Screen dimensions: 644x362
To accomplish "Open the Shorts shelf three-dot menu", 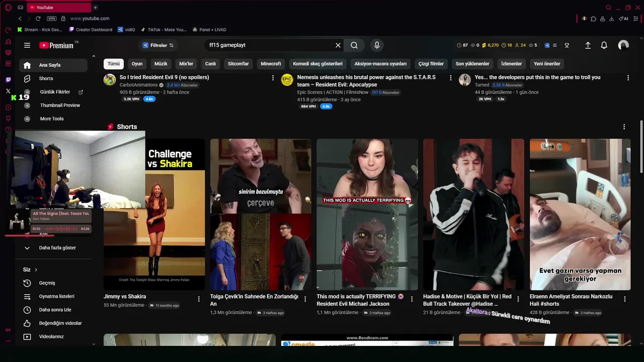I will [624, 127].
